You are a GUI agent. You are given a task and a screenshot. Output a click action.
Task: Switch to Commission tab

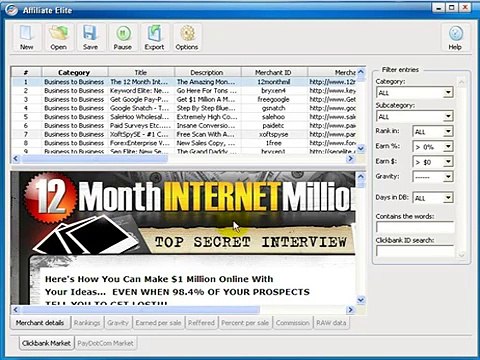pyautogui.click(x=293, y=323)
